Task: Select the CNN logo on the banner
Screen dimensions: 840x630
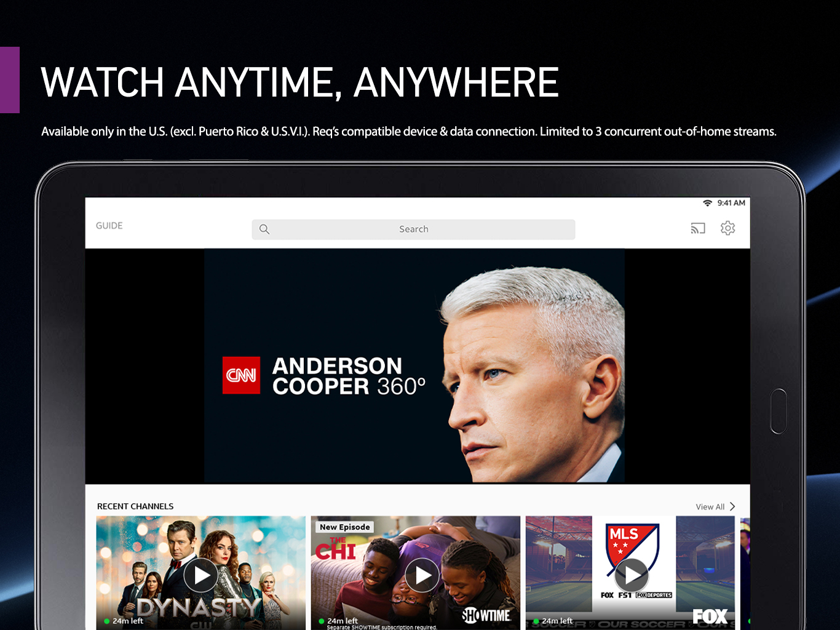Action: (241, 375)
